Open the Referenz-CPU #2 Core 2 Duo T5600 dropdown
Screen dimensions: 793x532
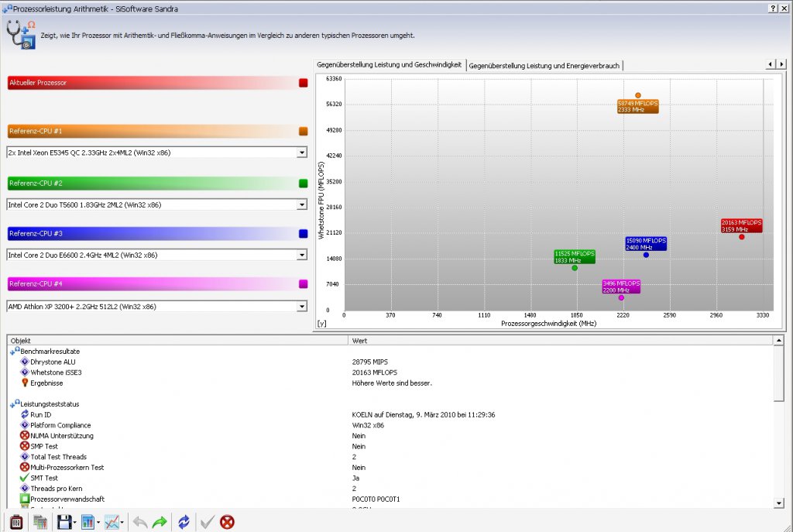(x=302, y=204)
